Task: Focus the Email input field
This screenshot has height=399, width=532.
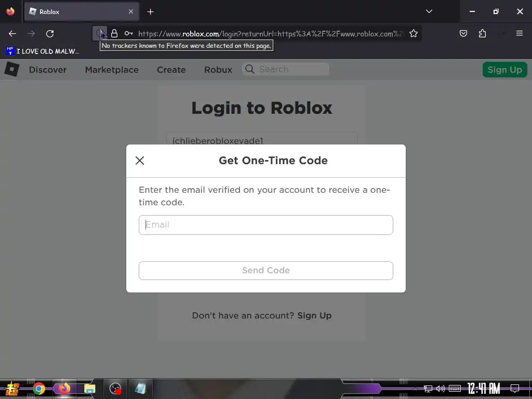Action: point(265,224)
